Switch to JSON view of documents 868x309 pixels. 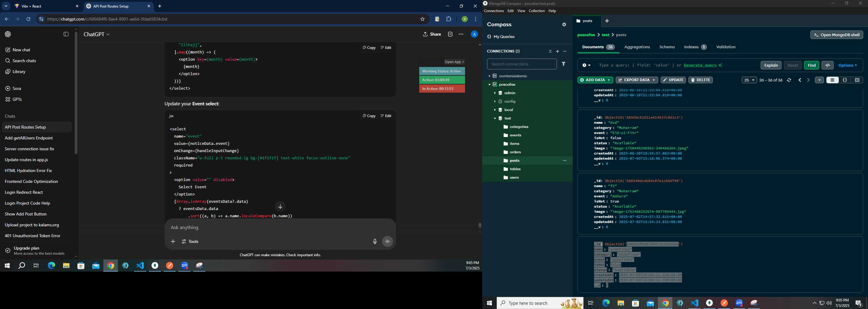pos(845,80)
